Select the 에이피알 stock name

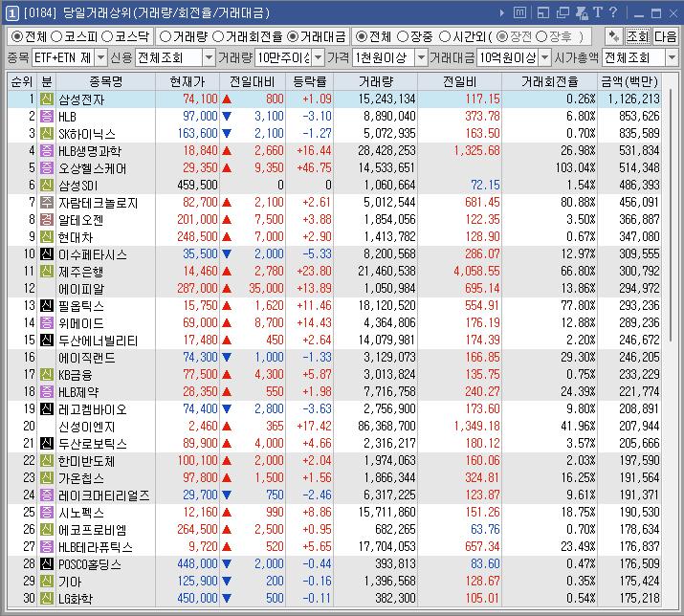point(81,289)
